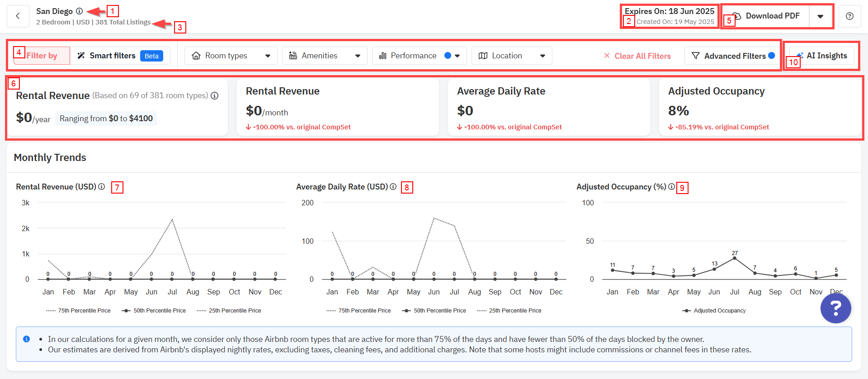
Task: Click info icon beside Average Daily Rate (USD)
Action: click(393, 187)
